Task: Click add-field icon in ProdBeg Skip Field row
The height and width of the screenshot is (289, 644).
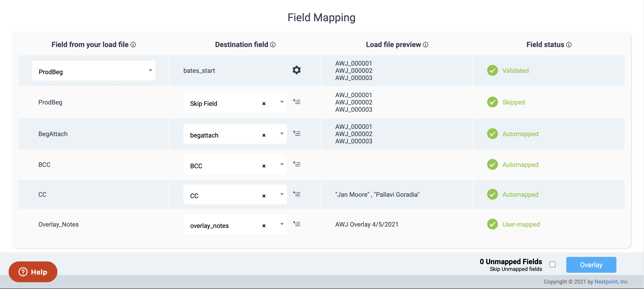Action: [x=296, y=102]
